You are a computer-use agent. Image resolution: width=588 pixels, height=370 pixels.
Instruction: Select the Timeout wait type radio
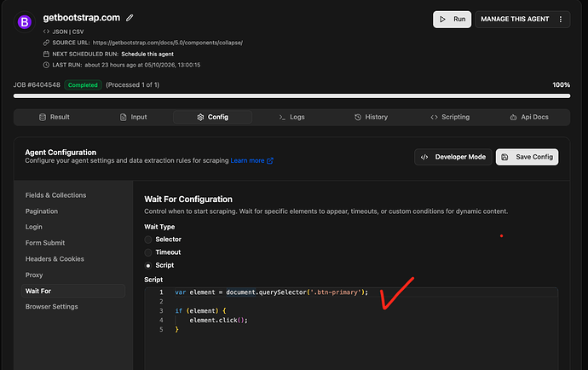[148, 252]
